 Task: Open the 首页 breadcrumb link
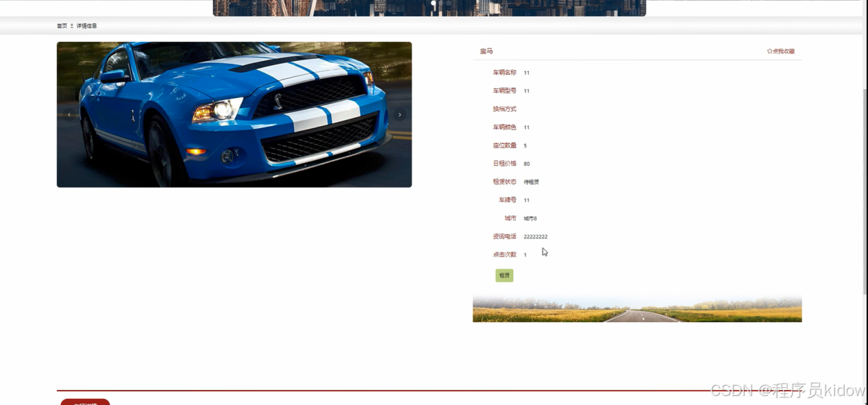pos(62,26)
